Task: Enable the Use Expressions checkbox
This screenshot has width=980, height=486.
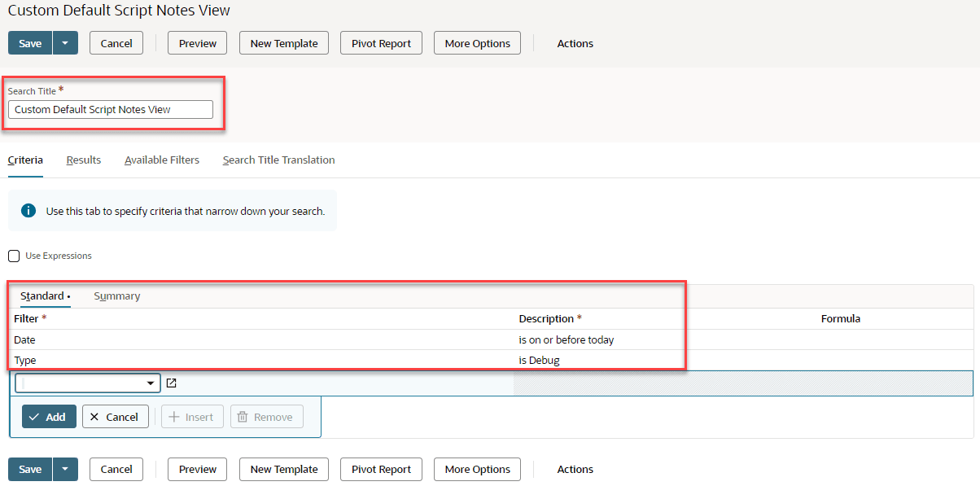Action: (x=14, y=256)
